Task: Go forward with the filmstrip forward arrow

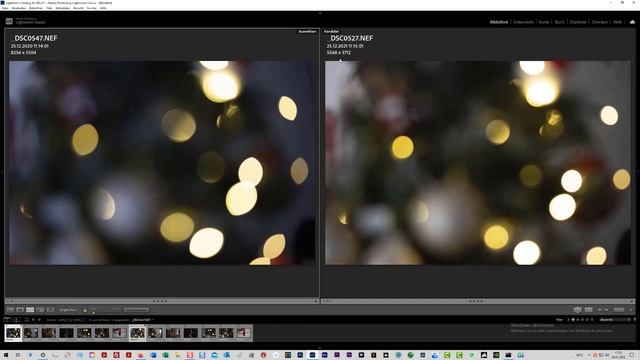Action: coord(39,320)
